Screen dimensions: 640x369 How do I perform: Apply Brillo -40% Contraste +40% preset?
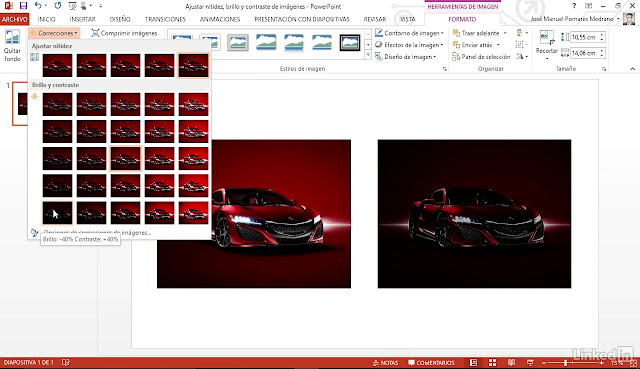click(x=57, y=213)
